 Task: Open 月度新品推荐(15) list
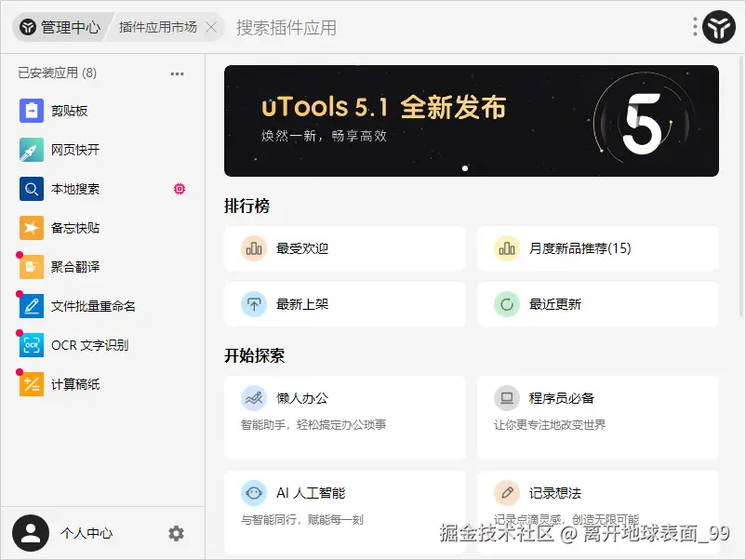click(598, 248)
